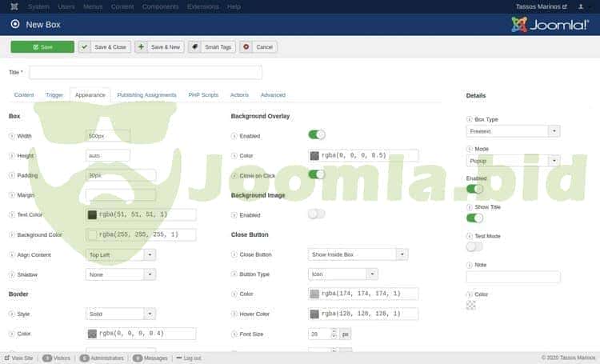Viewport: 600px width, 364px height.
Task: Click the Smart Tags button
Action: [x=211, y=47]
